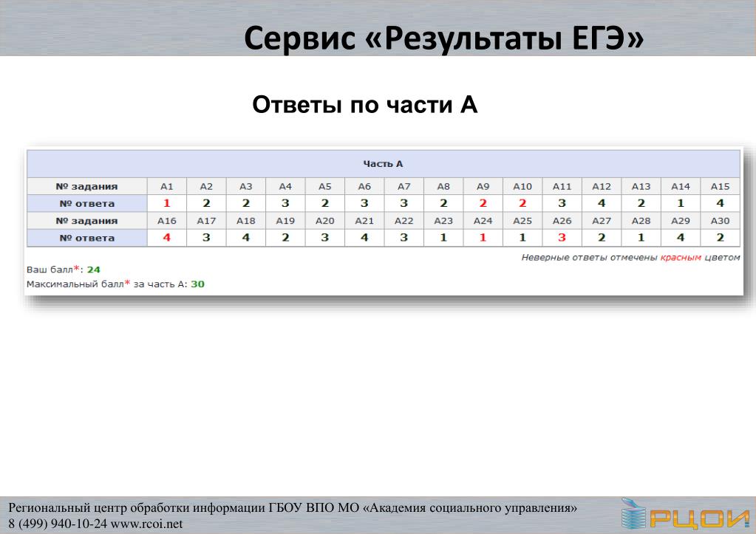
Task: Select the A22 task number cell
Action: [x=404, y=221]
